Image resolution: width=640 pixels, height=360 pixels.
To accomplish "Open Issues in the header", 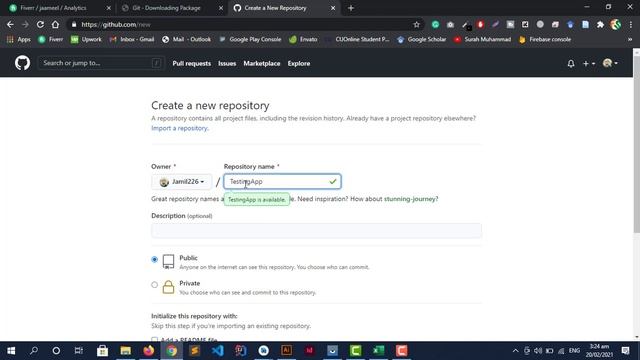I will coord(227,63).
